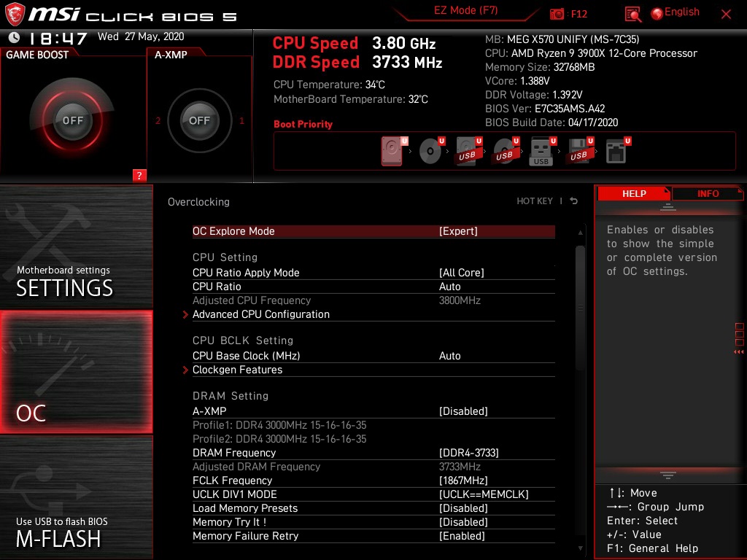Edit the CPU Base Clock (MHz) field

[373, 356]
